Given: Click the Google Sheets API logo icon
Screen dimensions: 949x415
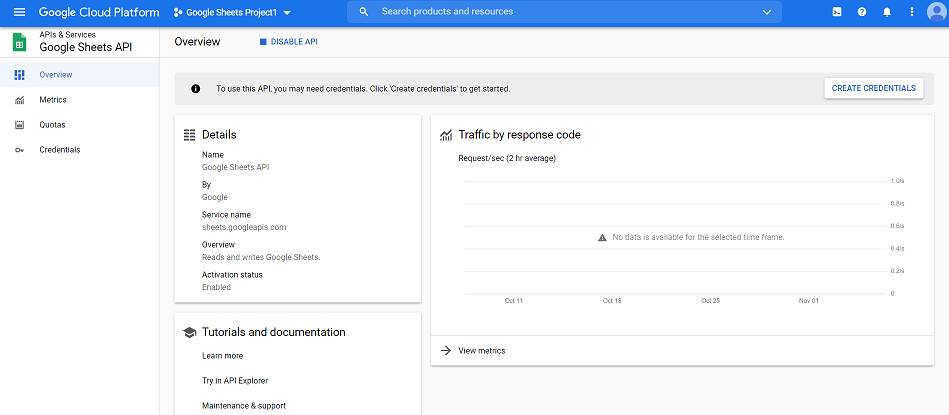Looking at the screenshot, I should (19, 42).
